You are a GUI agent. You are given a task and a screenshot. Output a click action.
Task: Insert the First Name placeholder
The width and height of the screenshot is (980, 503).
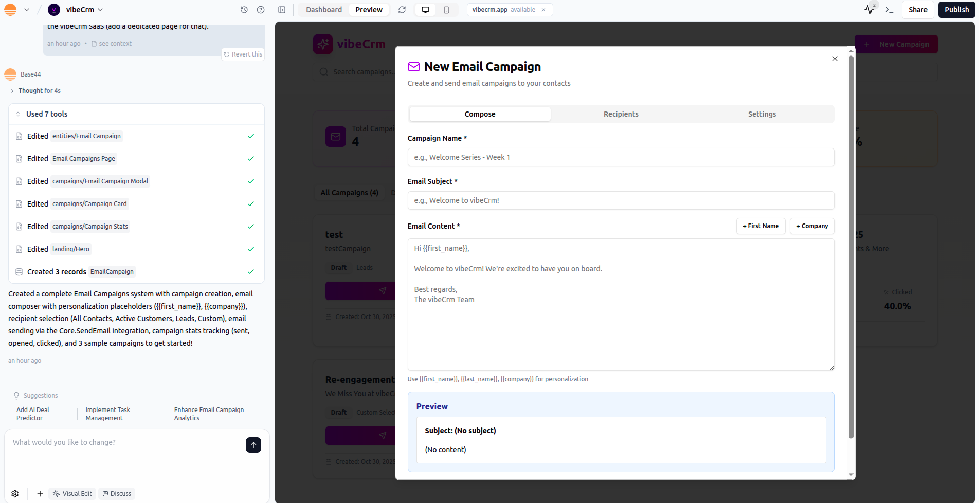pos(760,226)
